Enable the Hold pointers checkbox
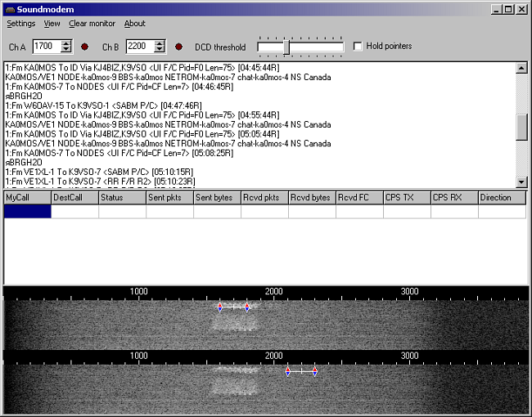This screenshot has width=532, height=417. [x=358, y=46]
